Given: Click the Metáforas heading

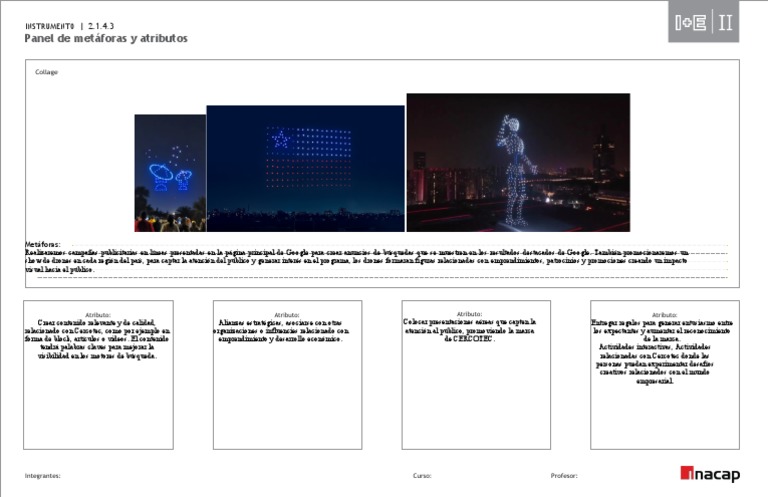Looking at the screenshot, I should click(x=42, y=244).
